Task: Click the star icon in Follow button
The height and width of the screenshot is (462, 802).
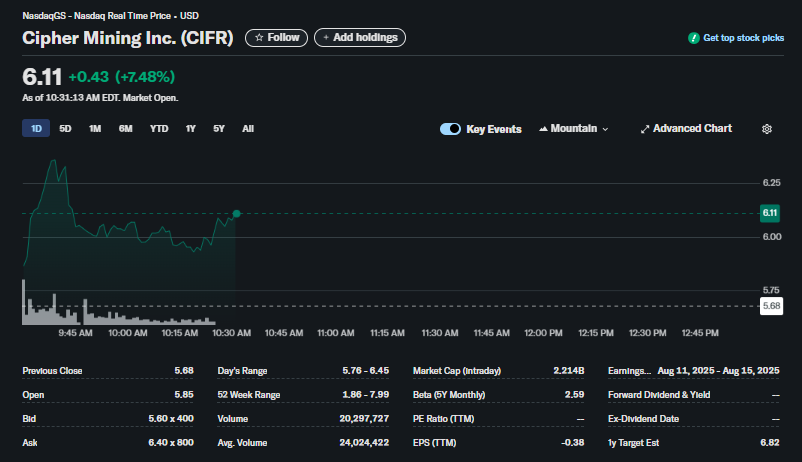Action: coord(259,37)
